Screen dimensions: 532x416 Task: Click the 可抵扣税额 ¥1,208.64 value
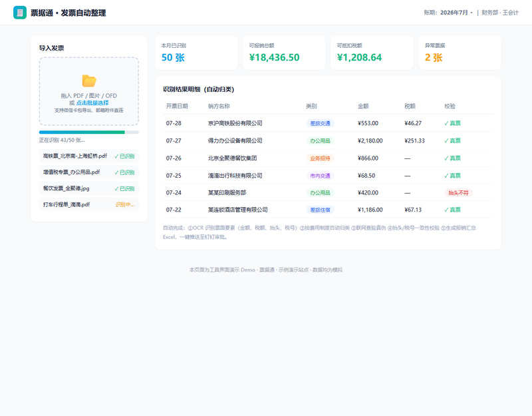[x=359, y=57]
